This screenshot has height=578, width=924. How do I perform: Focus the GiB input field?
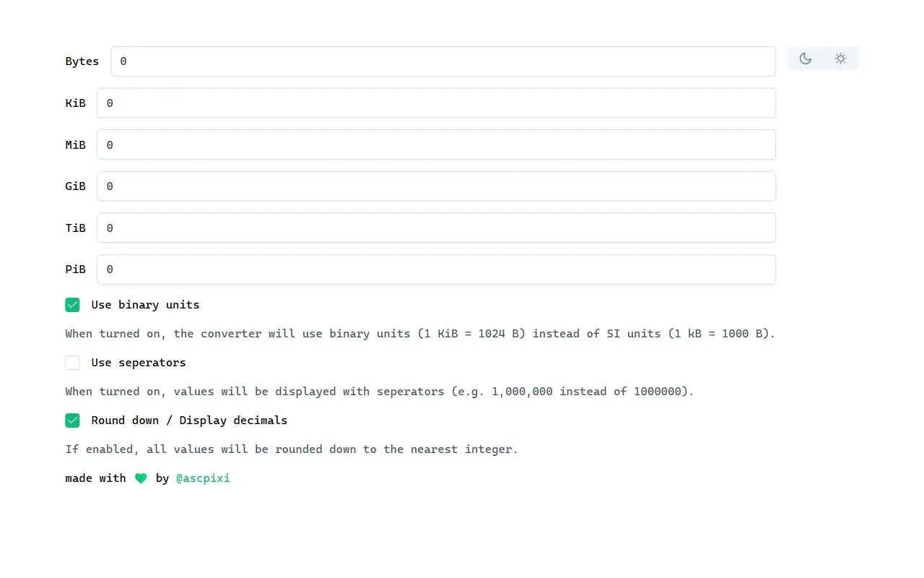click(437, 186)
